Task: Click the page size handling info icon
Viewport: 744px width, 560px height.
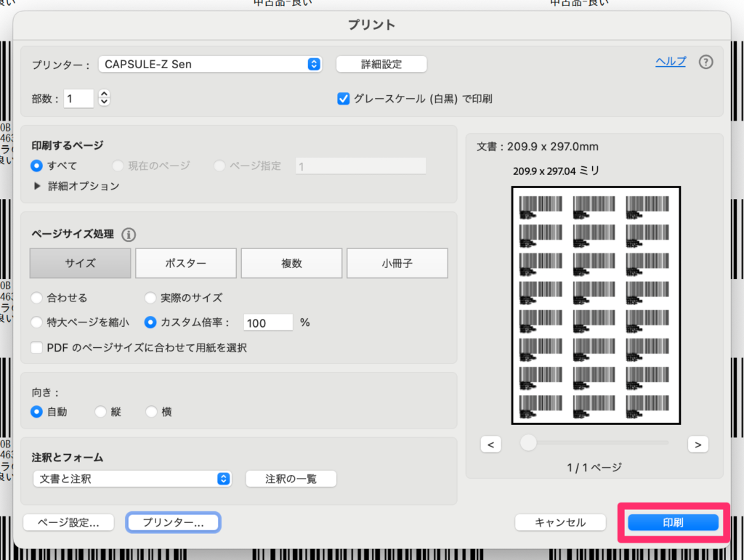Action: (129, 235)
